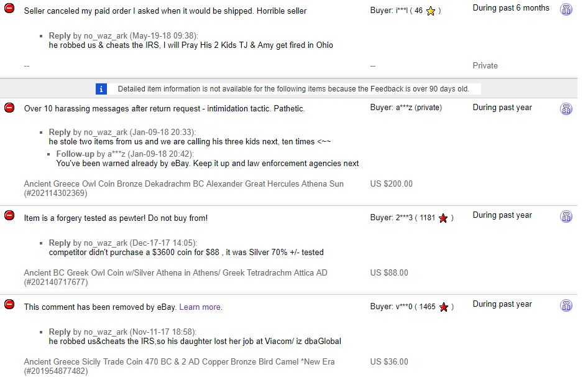Image resolution: width=588 pixels, height=377 pixels.
Task: Click the purple icon on buyer v***0's row
Action: (x=566, y=305)
